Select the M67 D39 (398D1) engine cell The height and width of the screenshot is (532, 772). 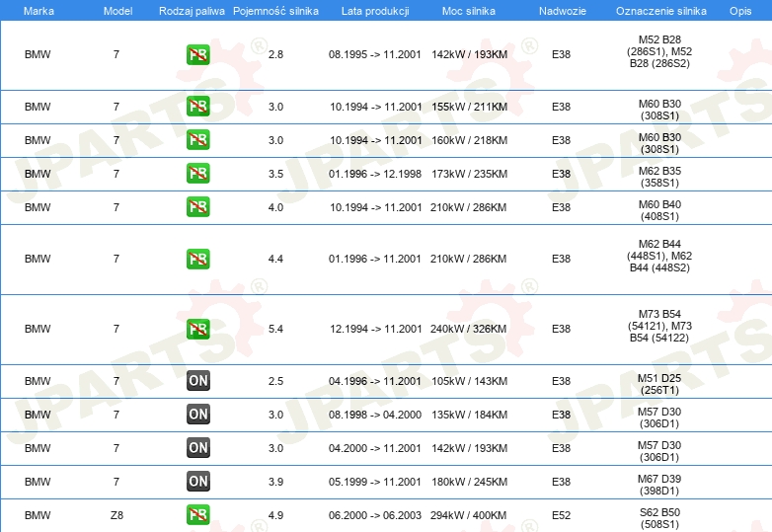[x=659, y=485]
